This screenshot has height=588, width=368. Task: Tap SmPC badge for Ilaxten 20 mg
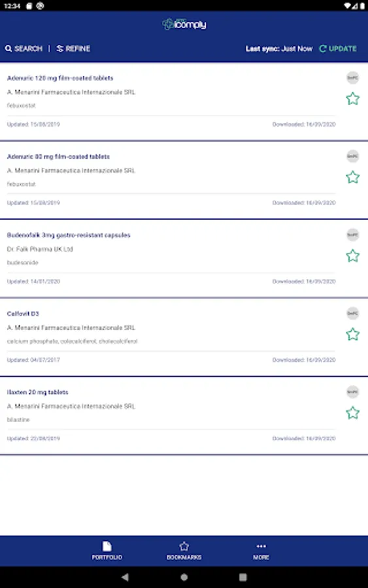tap(352, 392)
